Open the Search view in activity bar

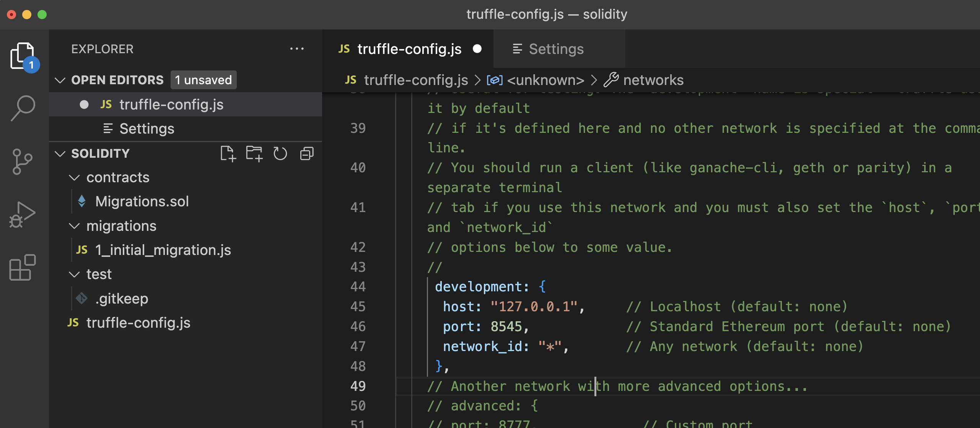pyautogui.click(x=23, y=108)
